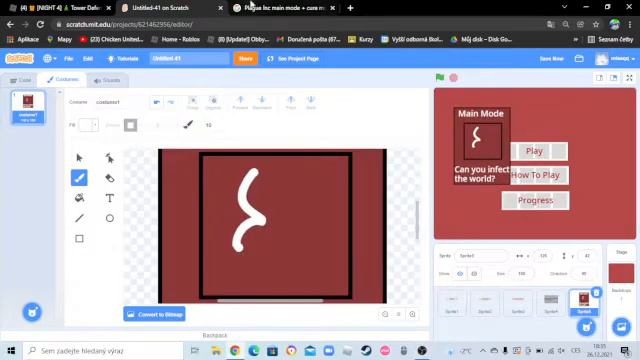Select the Fill bucket tool
Image resolution: width=640 pixels, height=360 pixels.
click(x=79, y=198)
